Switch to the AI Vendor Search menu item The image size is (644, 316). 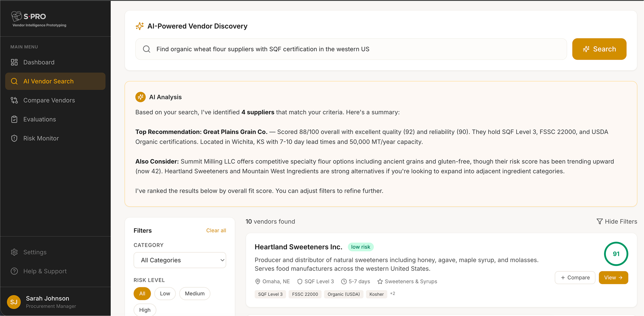click(48, 81)
